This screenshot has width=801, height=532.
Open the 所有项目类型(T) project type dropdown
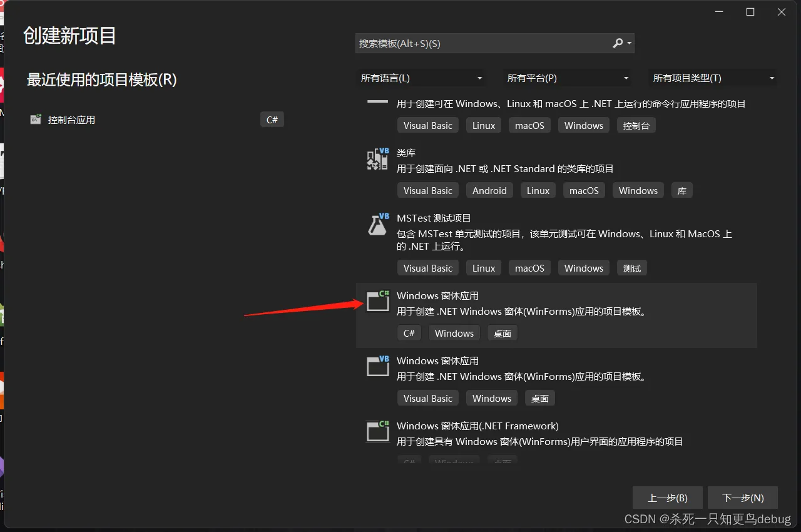pyautogui.click(x=713, y=78)
